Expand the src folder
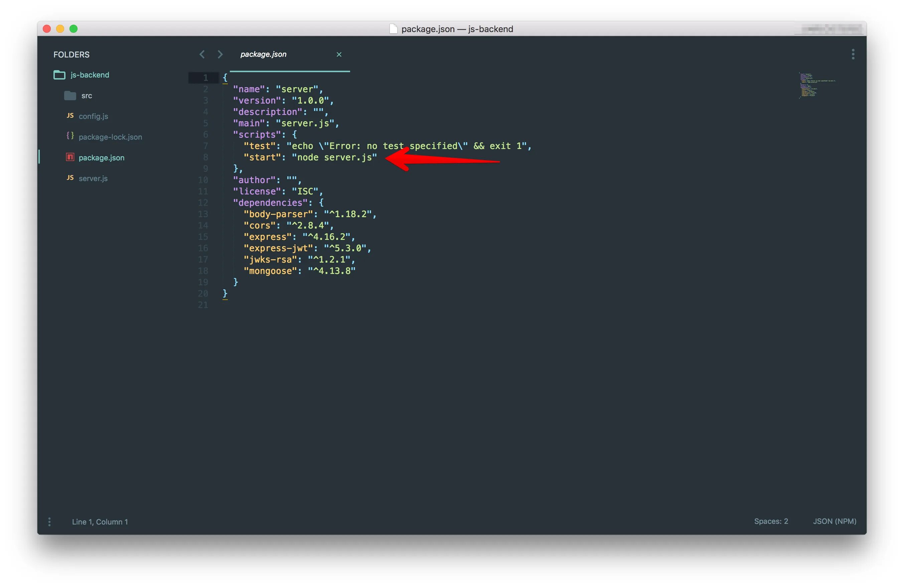 (x=87, y=96)
